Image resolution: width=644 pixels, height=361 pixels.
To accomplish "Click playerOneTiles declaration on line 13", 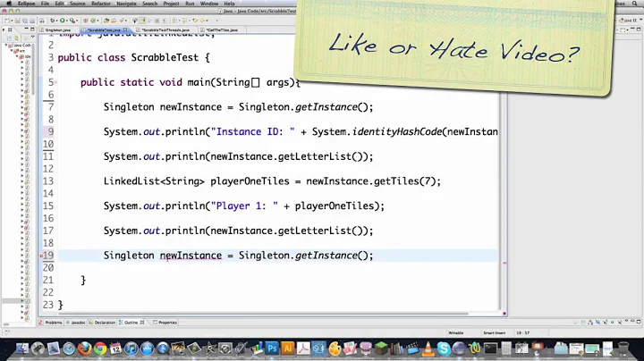I will tap(250, 181).
